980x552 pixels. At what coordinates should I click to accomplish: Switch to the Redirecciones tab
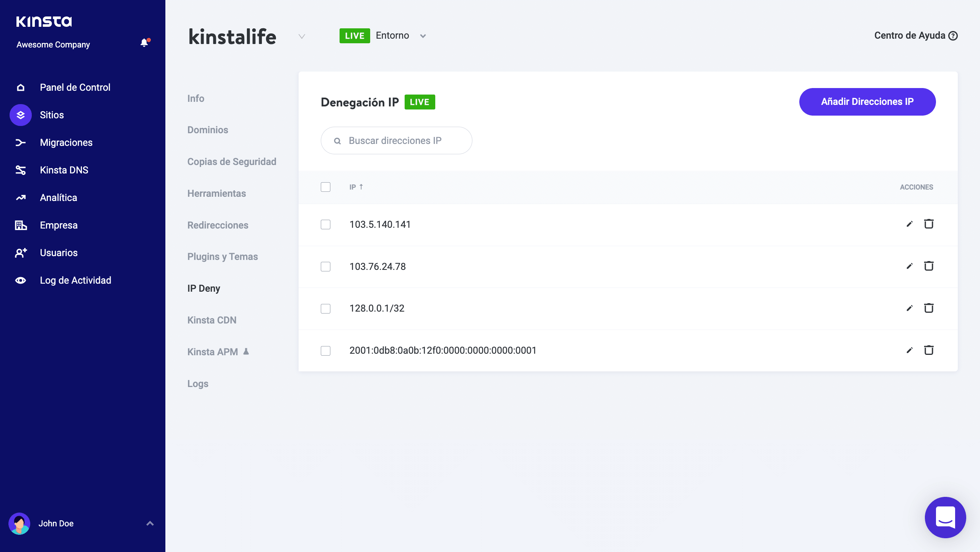[218, 225]
